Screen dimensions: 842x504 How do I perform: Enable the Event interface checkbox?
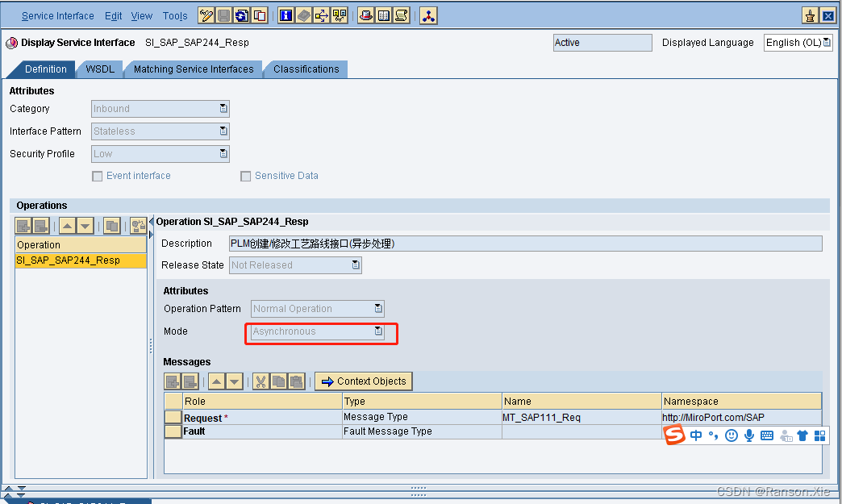(97, 176)
